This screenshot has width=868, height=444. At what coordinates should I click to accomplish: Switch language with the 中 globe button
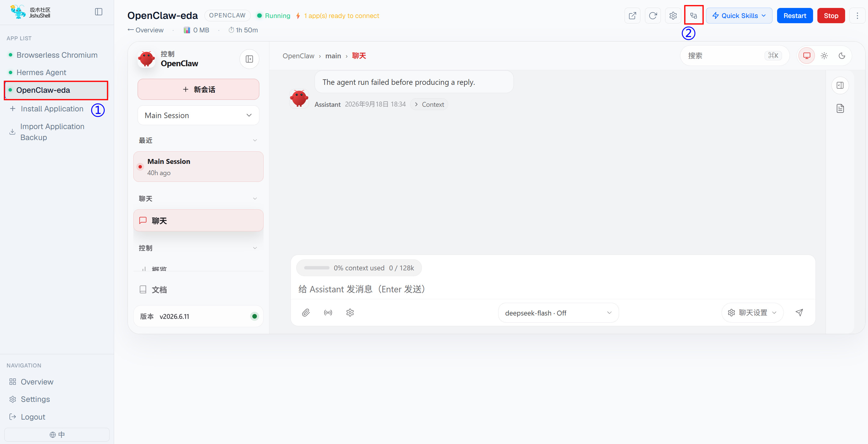point(57,434)
